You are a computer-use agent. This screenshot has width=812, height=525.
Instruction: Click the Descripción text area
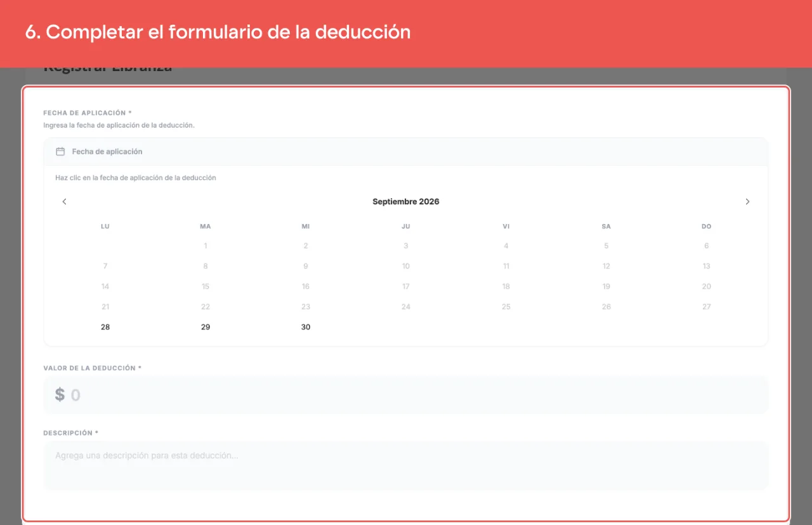(x=406, y=465)
